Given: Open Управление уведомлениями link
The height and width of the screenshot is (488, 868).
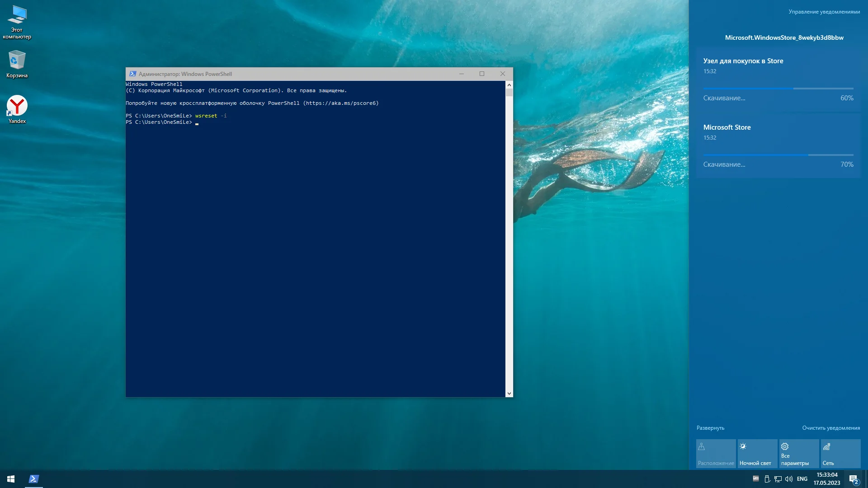Looking at the screenshot, I should click(824, 12).
